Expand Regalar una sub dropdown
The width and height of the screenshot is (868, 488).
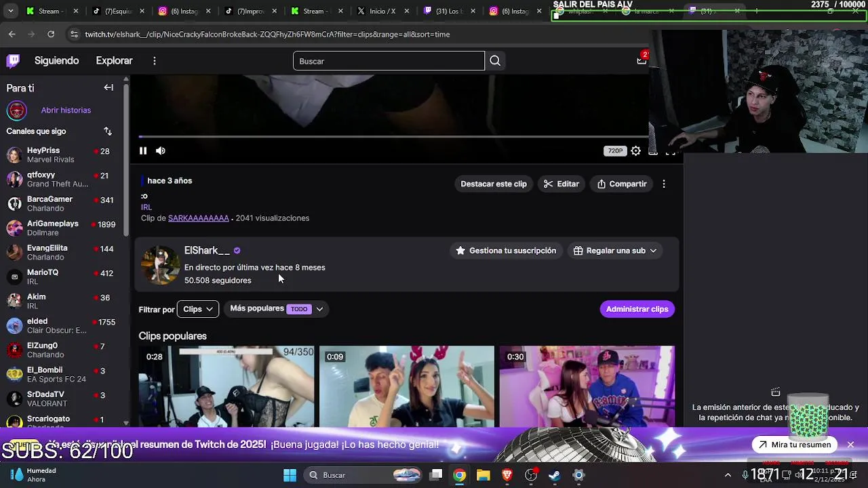[x=615, y=251]
